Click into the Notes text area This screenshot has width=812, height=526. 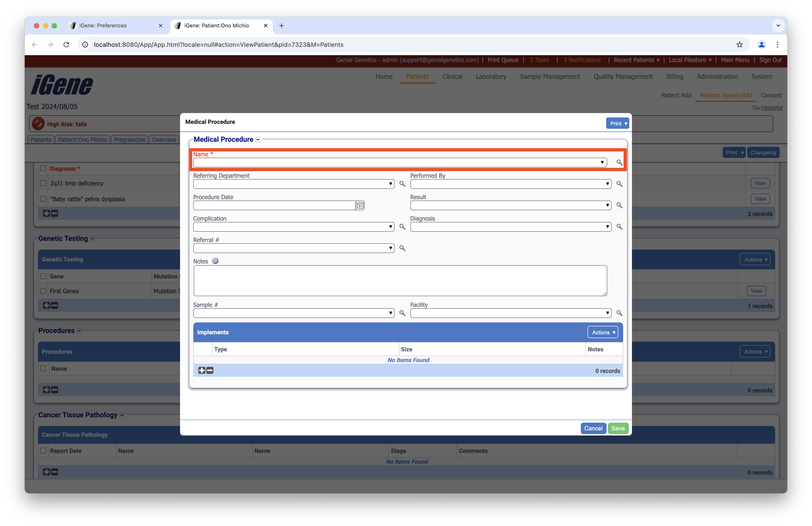coord(400,281)
